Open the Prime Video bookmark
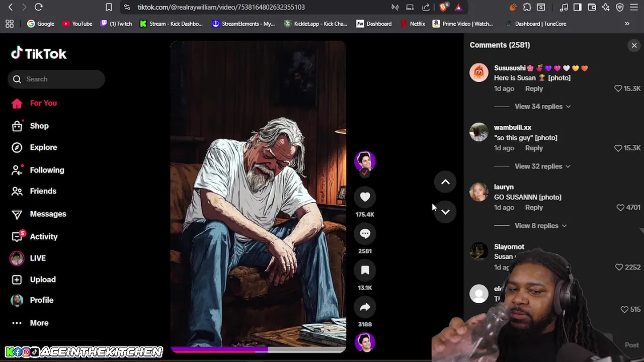The height and width of the screenshot is (362, 644). [x=463, y=24]
